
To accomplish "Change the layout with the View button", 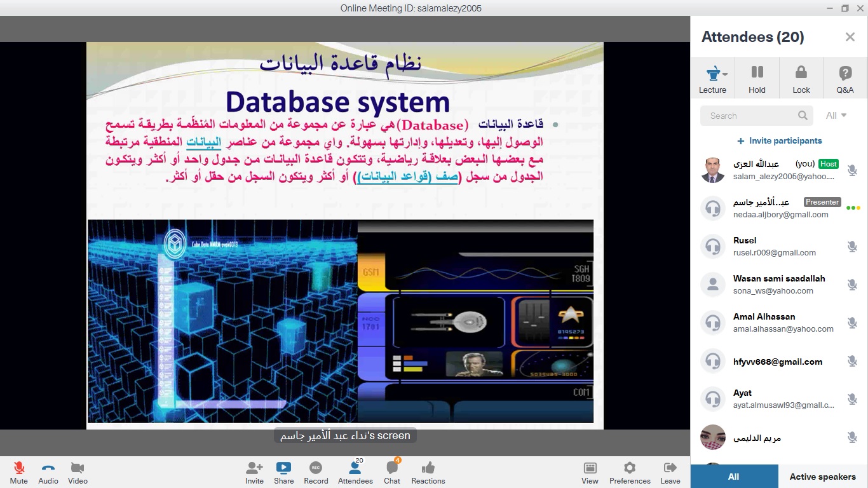I will click(x=590, y=473).
